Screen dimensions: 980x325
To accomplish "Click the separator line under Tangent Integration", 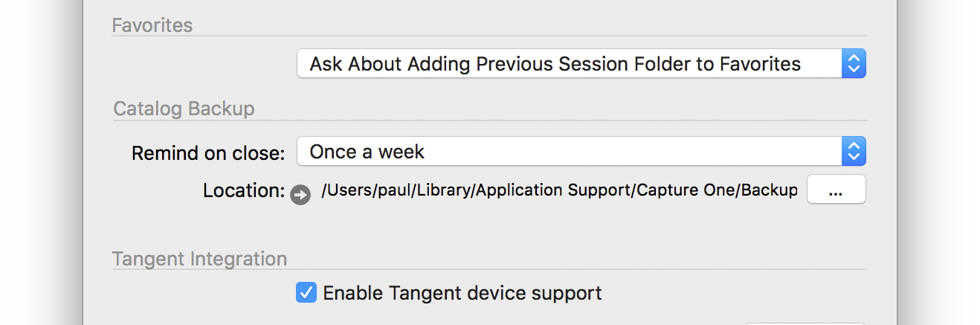I will pyautogui.click(x=489, y=270).
